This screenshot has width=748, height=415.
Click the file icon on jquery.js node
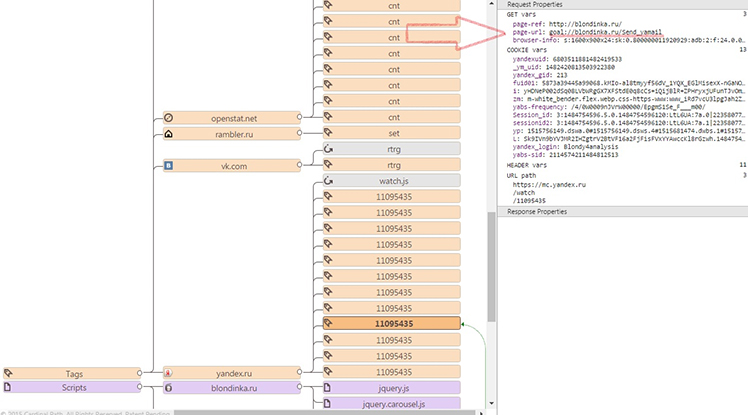[x=329, y=387]
